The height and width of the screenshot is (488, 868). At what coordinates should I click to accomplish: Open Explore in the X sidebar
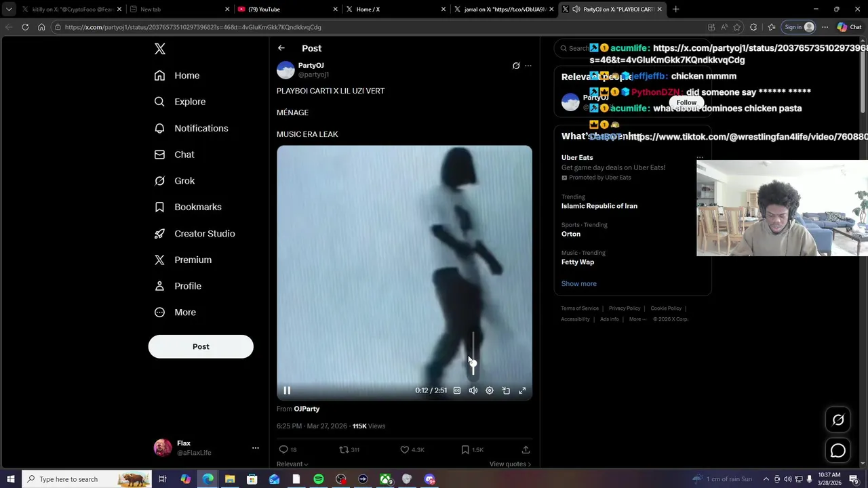tap(180, 102)
